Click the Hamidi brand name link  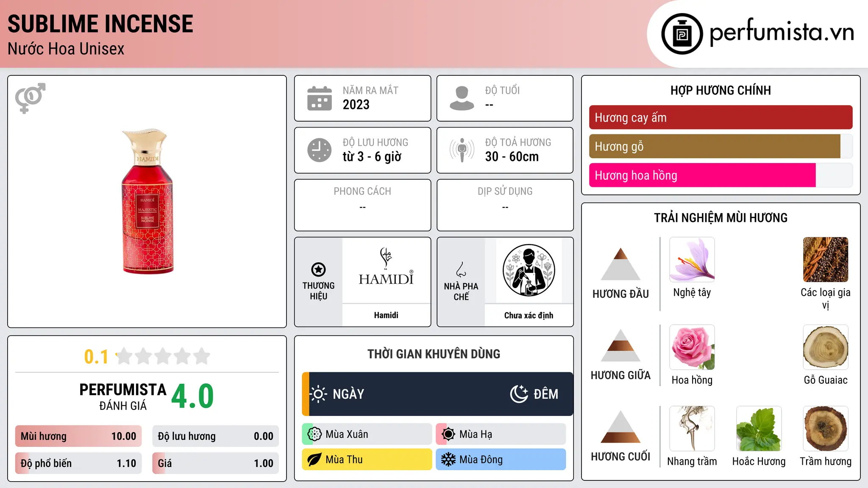[386, 315]
